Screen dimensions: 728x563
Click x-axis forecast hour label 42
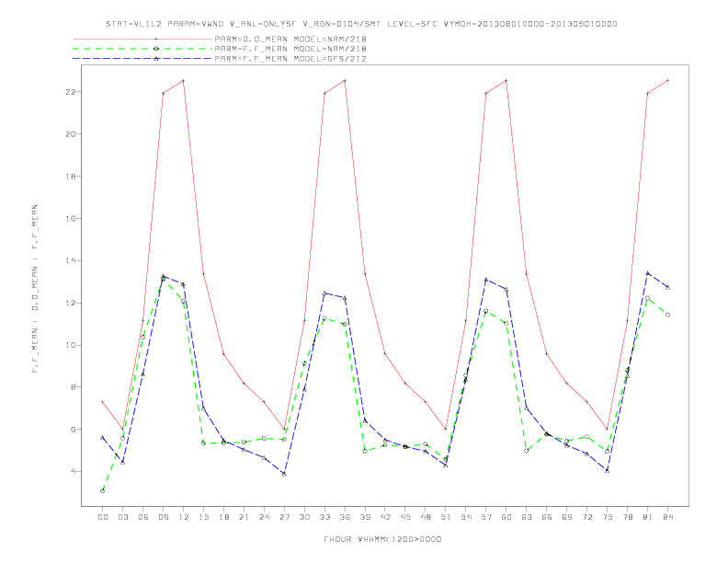coord(385,517)
